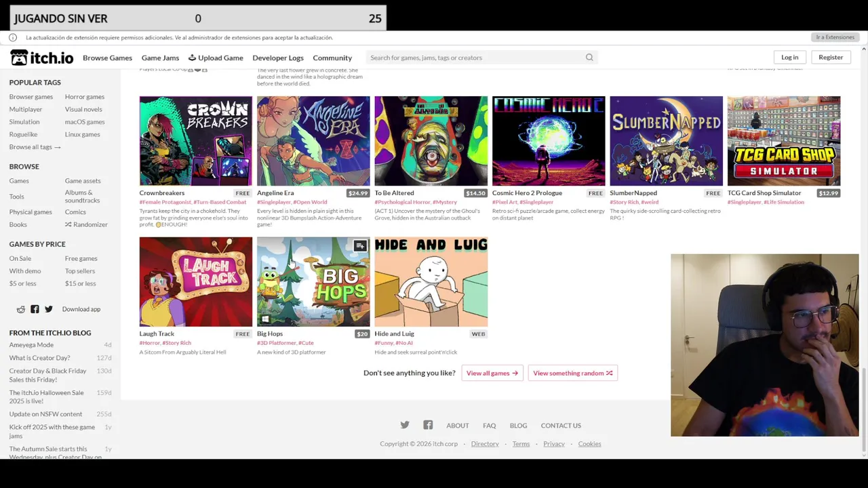The height and width of the screenshot is (488, 868).
Task: Click the footer Privacy link
Action: pyautogui.click(x=554, y=444)
